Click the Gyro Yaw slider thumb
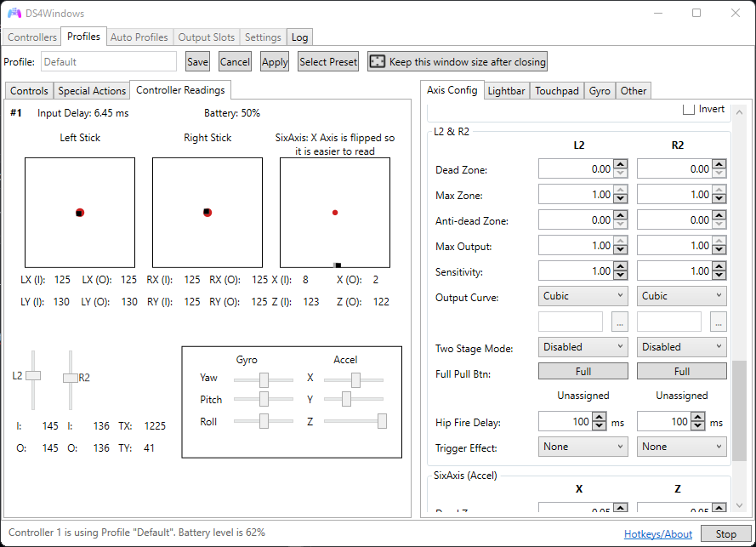The image size is (756, 547). 264,380
